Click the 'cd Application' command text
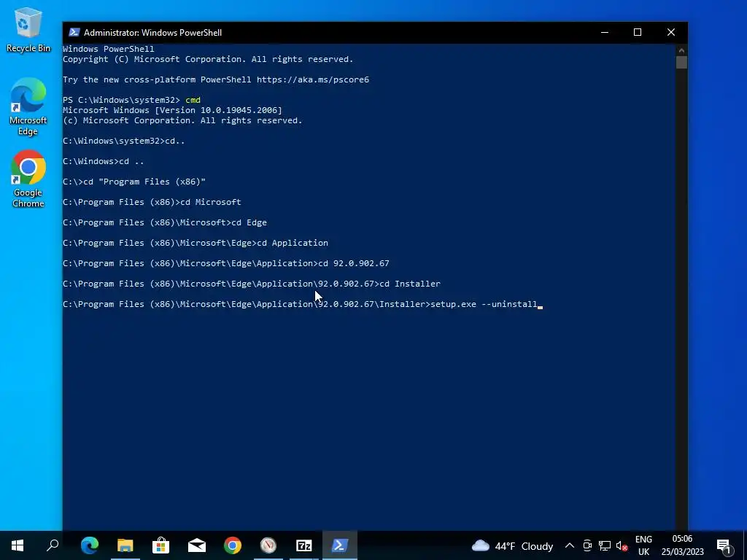 pyautogui.click(x=293, y=243)
